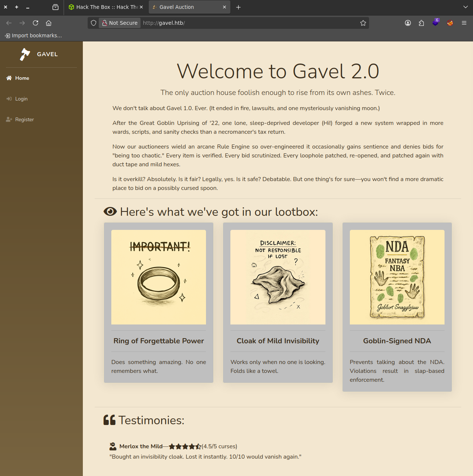Open the Firefox View tab-history icon
This screenshot has height=476, width=473.
click(55, 7)
